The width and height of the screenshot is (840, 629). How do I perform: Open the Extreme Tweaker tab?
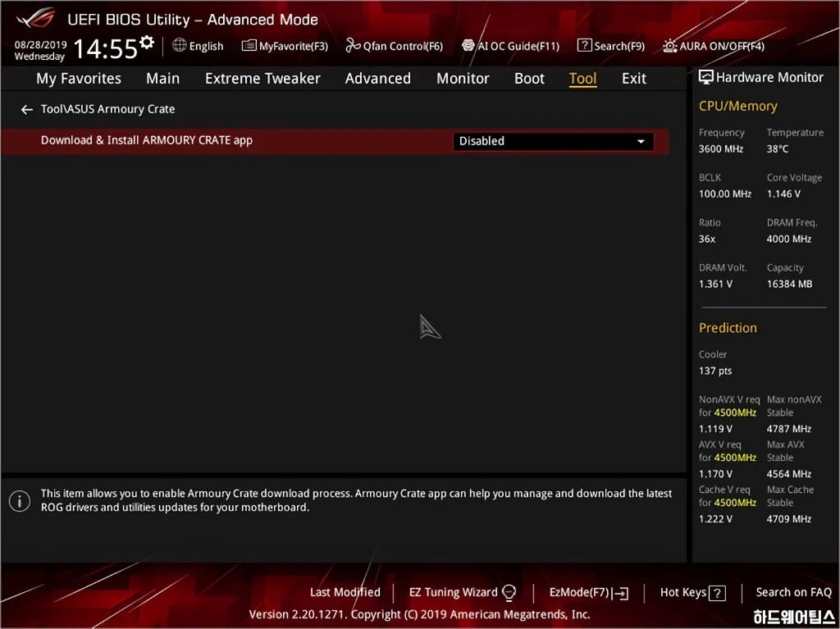(262, 78)
